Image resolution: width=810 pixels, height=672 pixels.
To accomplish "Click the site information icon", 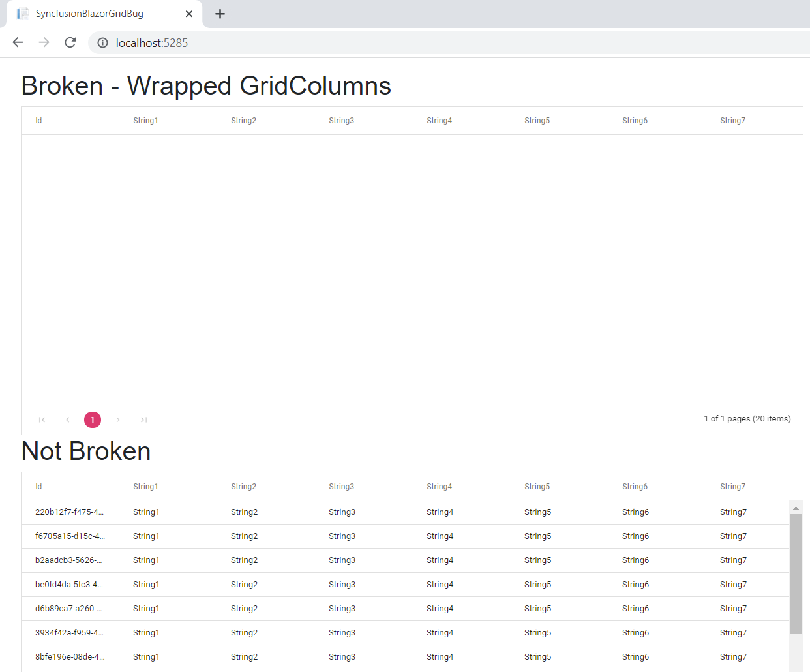I will (x=102, y=43).
